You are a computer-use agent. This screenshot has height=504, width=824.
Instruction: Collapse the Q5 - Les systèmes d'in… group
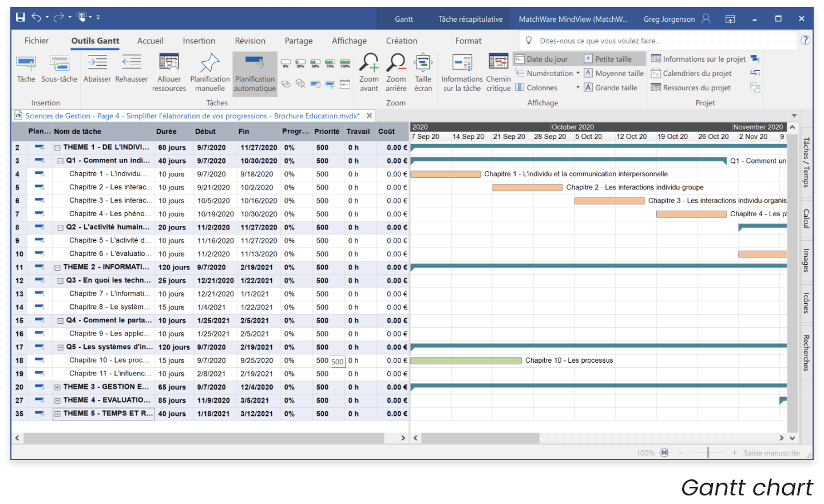pos(61,347)
